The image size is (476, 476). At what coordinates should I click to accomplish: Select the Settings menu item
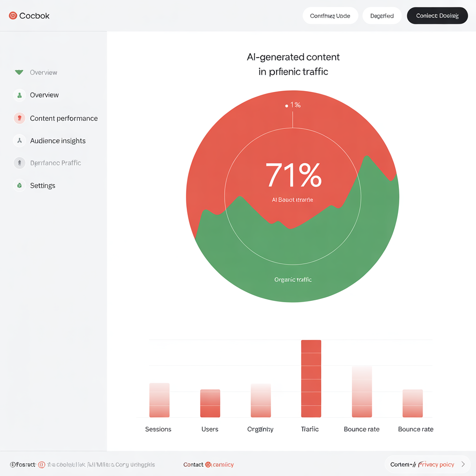[x=43, y=185]
